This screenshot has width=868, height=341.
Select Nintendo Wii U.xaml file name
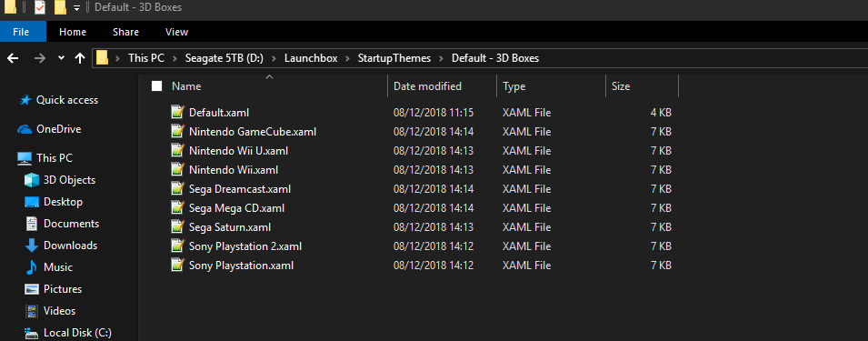[239, 151]
